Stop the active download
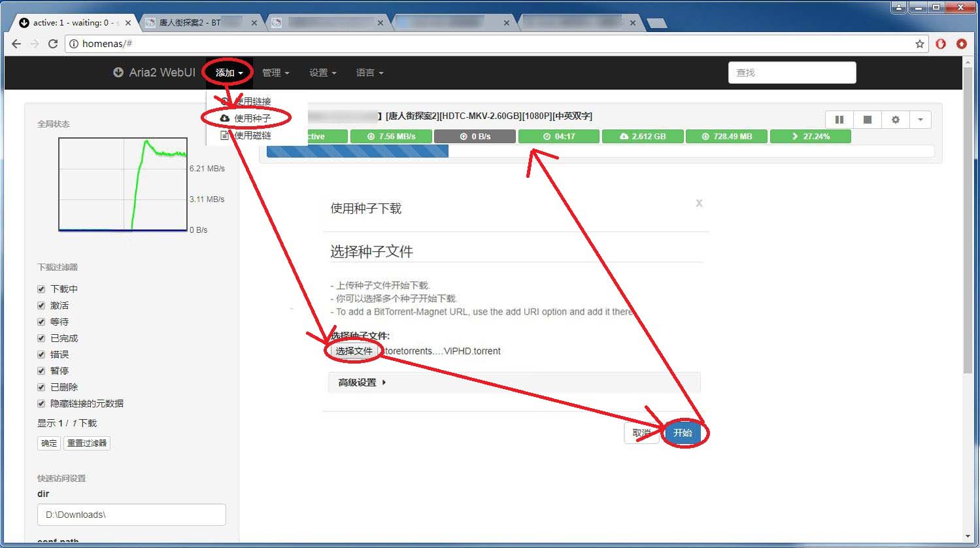This screenshot has width=980, height=548. coord(868,120)
